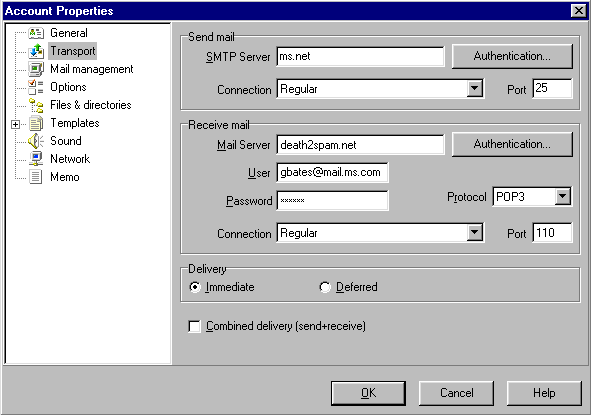Click the Password input field
The width and height of the screenshot is (591, 415).
point(332,201)
